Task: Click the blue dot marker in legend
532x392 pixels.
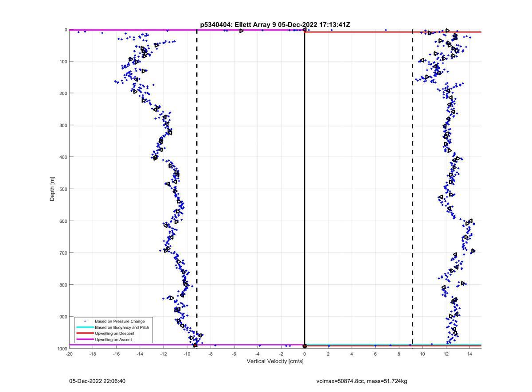Action: coord(85,321)
